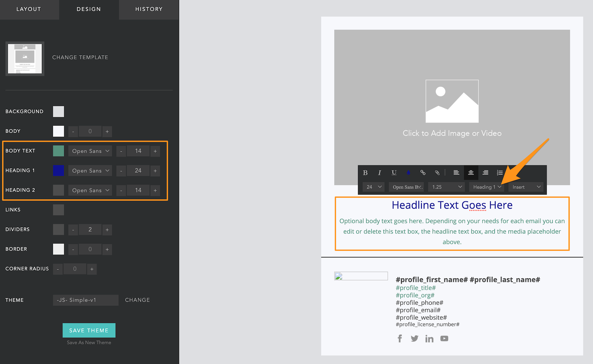Apply italic using the I icon

[x=380, y=173]
